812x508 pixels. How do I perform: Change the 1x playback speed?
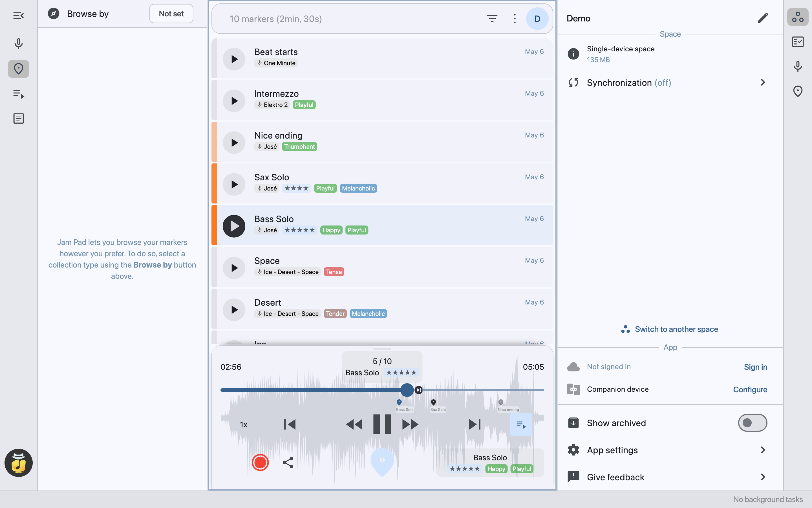click(x=243, y=425)
